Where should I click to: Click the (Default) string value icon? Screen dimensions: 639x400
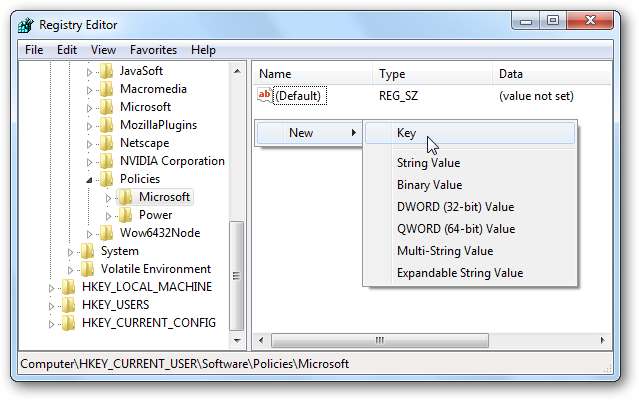coord(265,96)
